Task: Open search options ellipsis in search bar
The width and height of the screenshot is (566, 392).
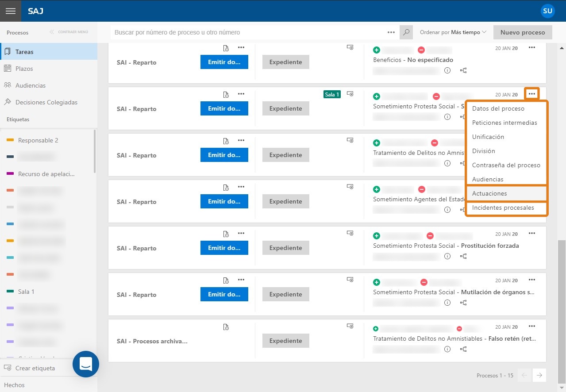Action: pyautogui.click(x=391, y=32)
